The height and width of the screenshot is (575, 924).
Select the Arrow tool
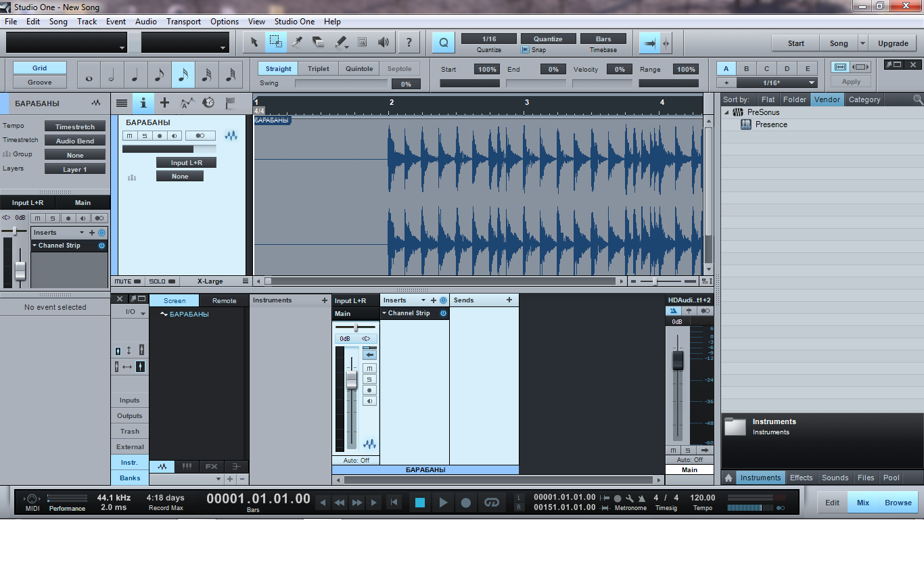click(x=254, y=42)
